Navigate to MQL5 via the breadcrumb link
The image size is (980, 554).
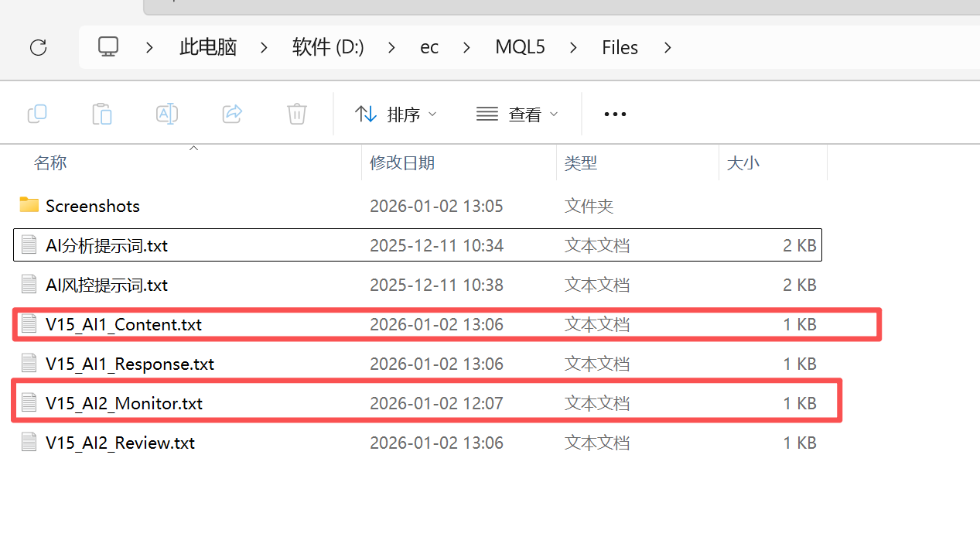pos(520,46)
